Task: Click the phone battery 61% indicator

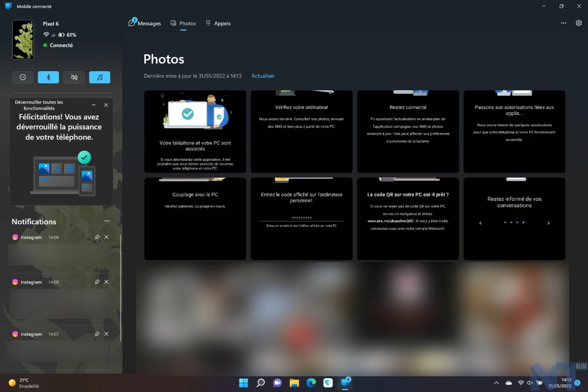Action: (x=67, y=35)
